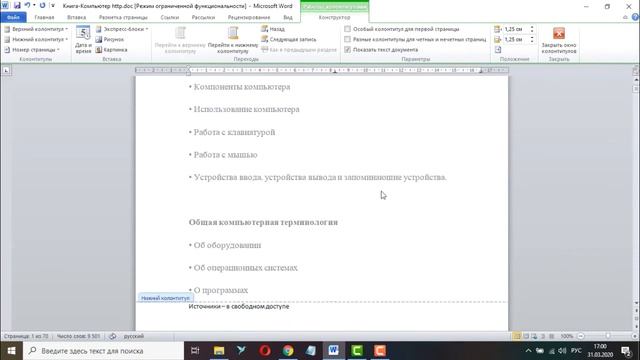This screenshot has width=640, height=360.
Task: Go to Следующая запись
Action: pyautogui.click(x=289, y=40)
